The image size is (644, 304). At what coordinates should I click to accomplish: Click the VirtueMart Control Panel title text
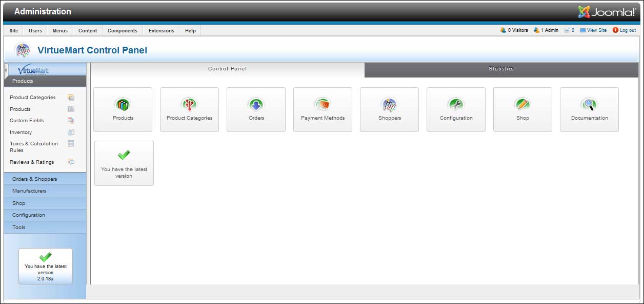(x=92, y=50)
